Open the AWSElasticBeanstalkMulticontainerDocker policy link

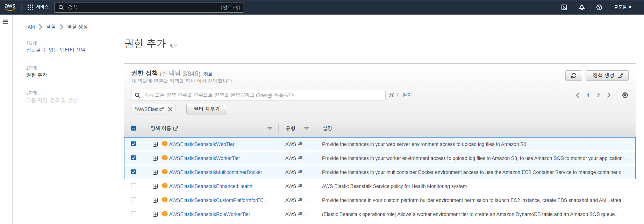pyautogui.click(x=216, y=172)
